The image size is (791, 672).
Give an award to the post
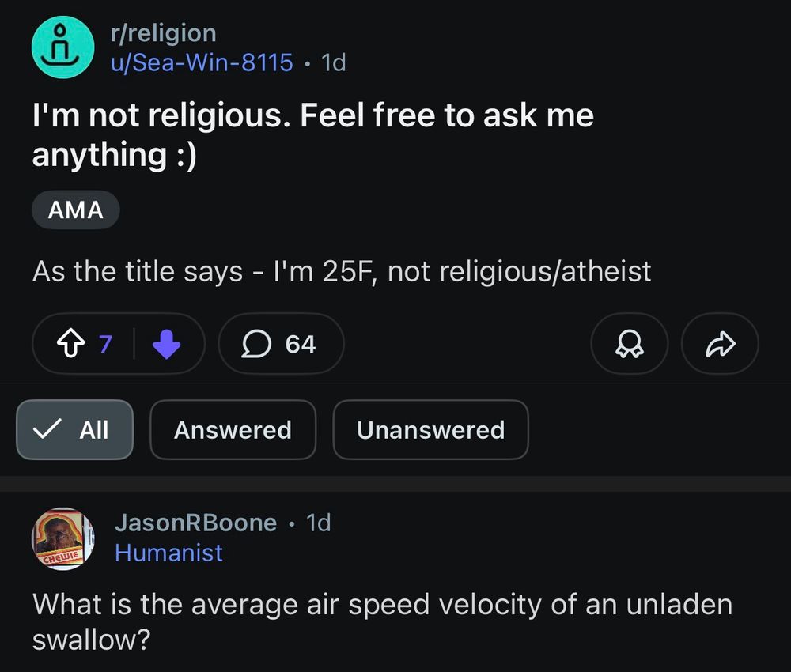coord(630,344)
